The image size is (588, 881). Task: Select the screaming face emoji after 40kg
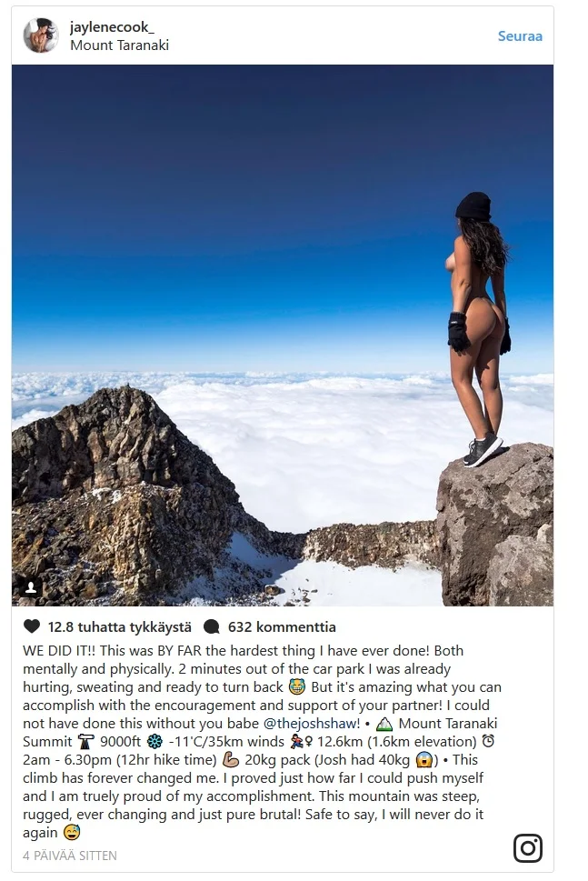423,760
